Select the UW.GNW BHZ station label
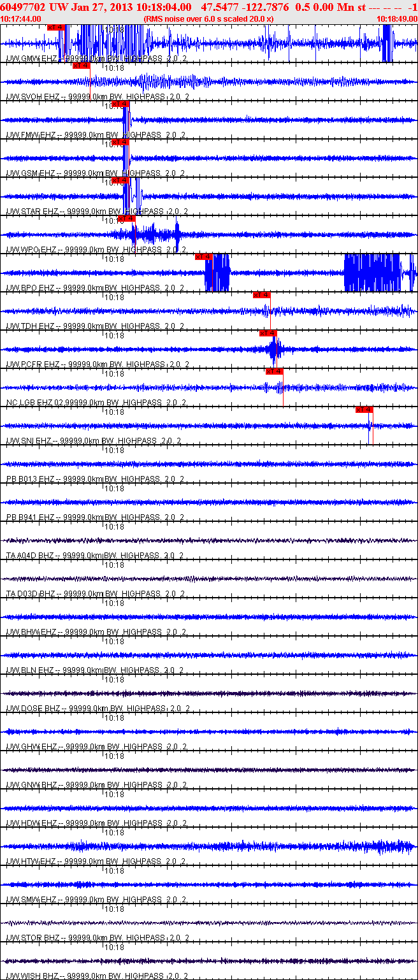418x980 pixels. pyautogui.click(x=96, y=784)
